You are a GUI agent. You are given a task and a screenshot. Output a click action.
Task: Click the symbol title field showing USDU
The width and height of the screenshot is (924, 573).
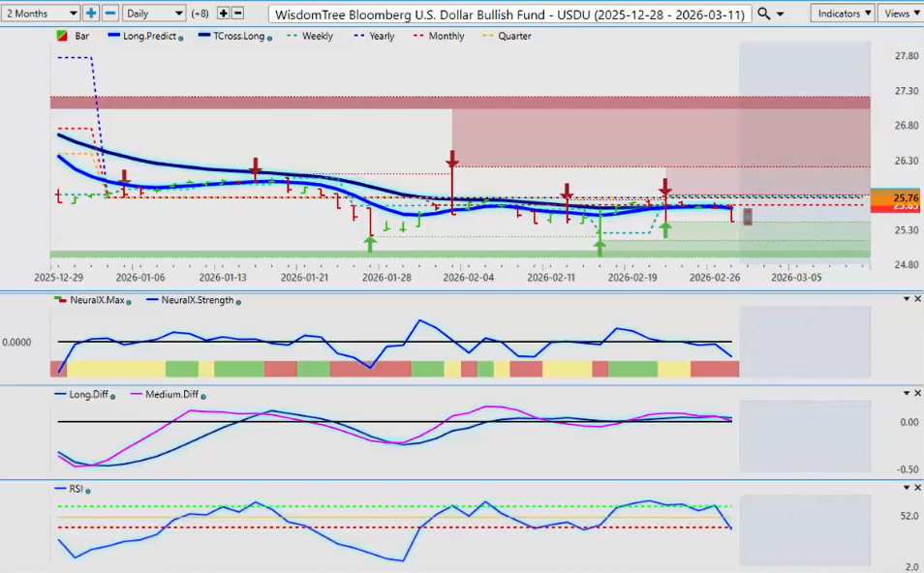[508, 14]
